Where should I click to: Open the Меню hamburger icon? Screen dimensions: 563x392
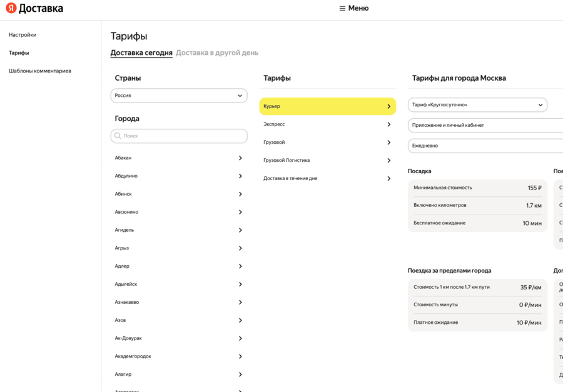[342, 9]
